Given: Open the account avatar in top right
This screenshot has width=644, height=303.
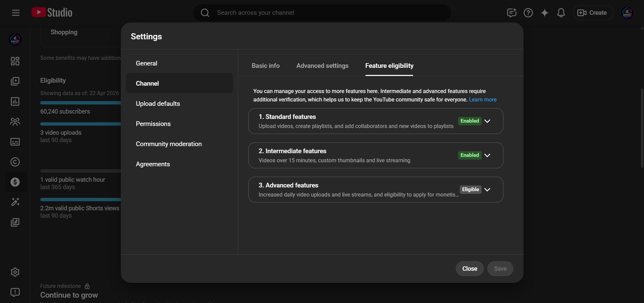Looking at the screenshot, I should pyautogui.click(x=627, y=13).
